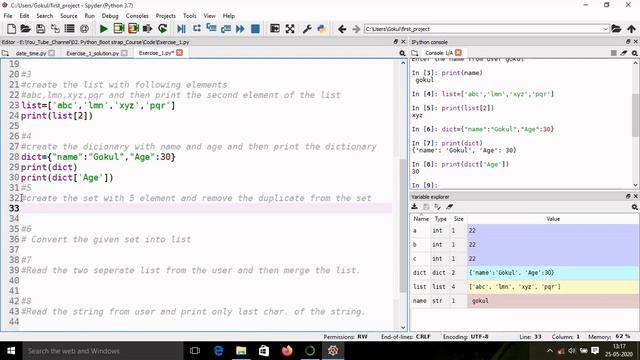Run the current cell
640x360 pixels.
[x=119, y=29]
